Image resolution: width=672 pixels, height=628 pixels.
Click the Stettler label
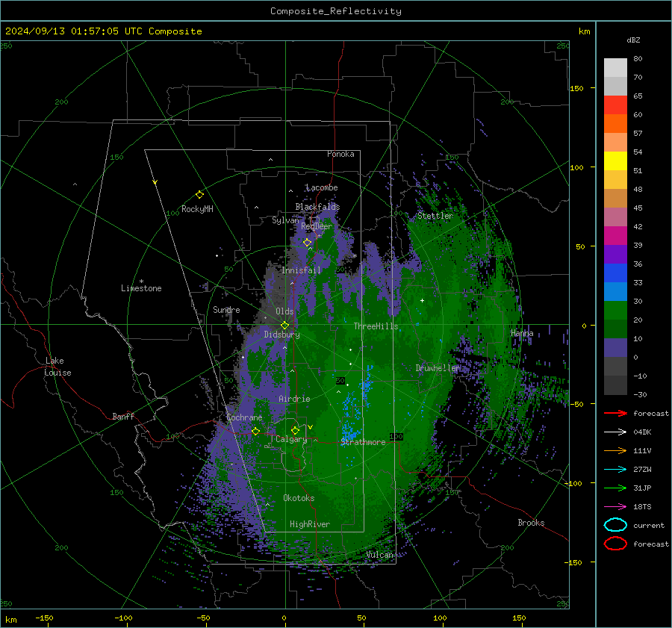point(435,216)
